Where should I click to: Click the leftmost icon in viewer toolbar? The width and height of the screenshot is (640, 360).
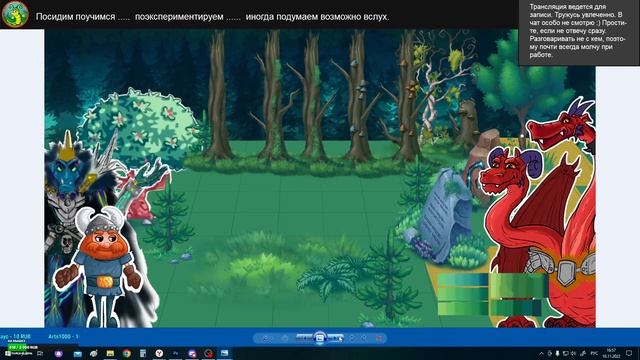pos(266,338)
